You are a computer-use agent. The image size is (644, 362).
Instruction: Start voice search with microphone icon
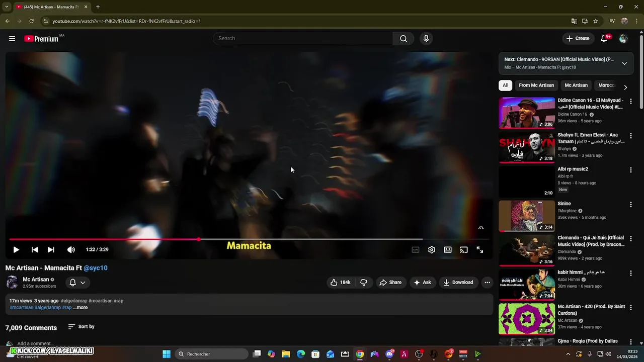coord(426,39)
